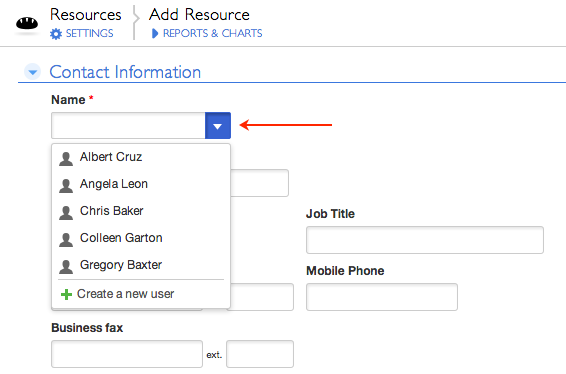Click the green plus icon

click(66, 295)
